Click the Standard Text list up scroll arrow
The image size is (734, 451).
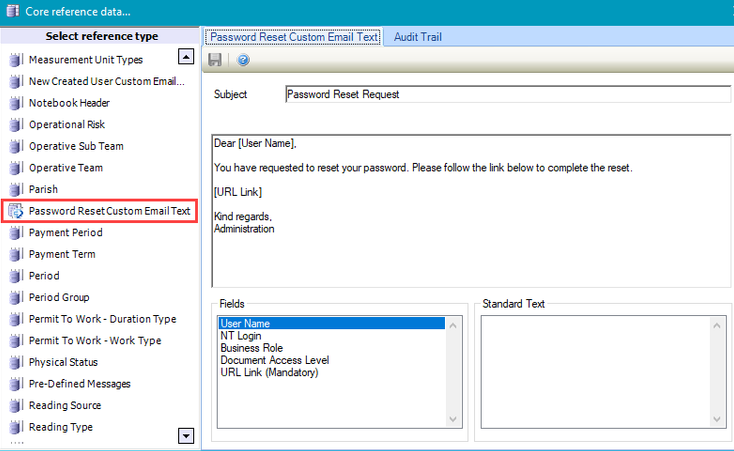[717, 325]
